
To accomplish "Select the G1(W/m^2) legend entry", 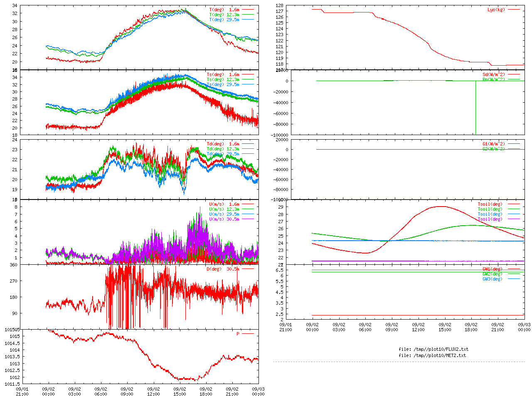I will [x=493, y=144].
